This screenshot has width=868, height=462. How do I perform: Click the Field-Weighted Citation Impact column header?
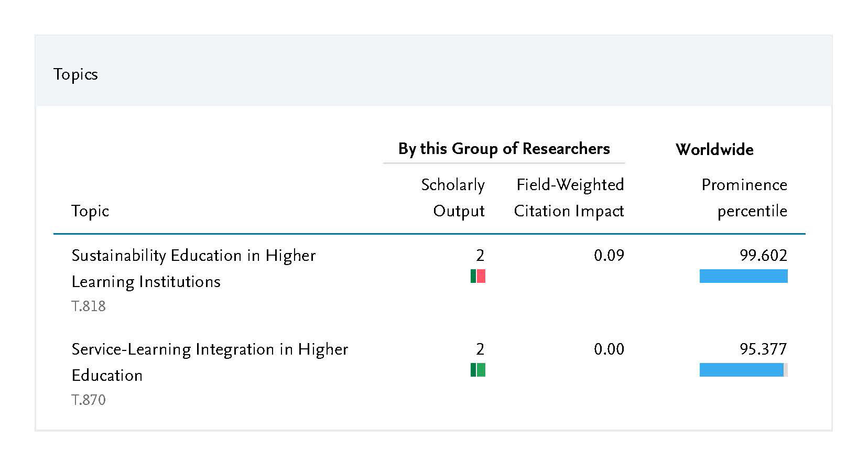point(569,197)
